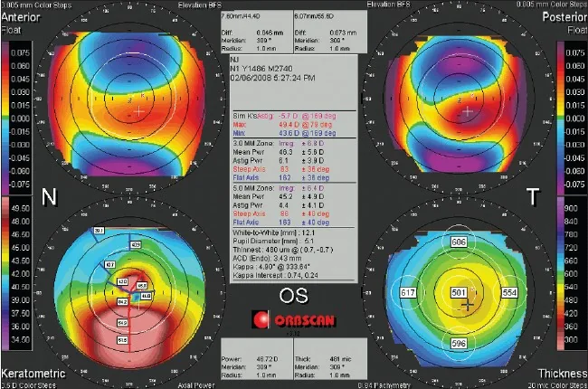Click the Steep Axis 86 row
This screenshot has height=389, width=588.
[281, 213]
